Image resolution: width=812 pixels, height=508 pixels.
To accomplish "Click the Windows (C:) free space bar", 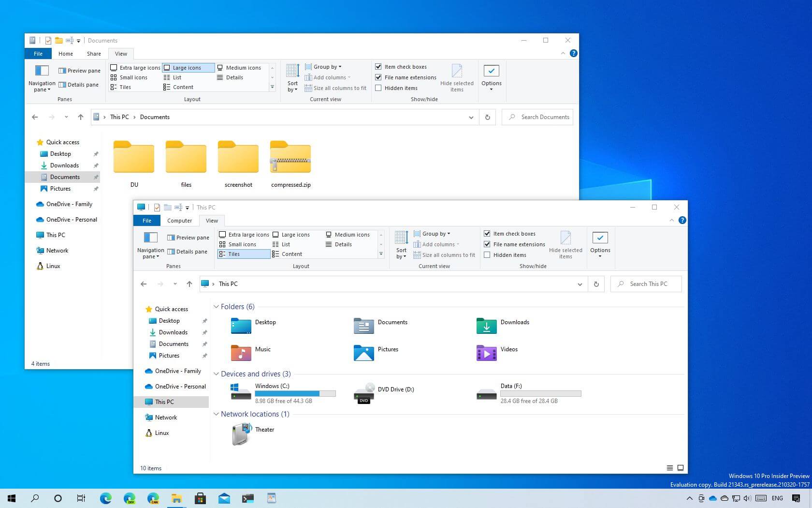I will (295, 393).
